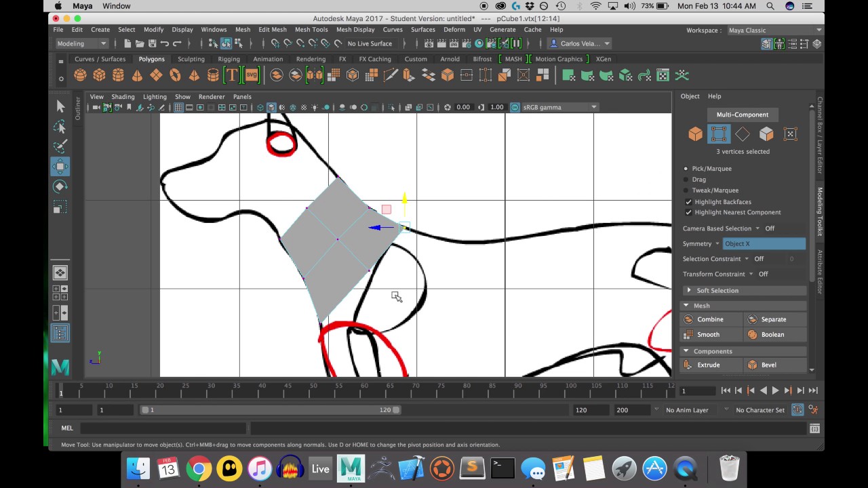Create polygon type text tool

232,75
